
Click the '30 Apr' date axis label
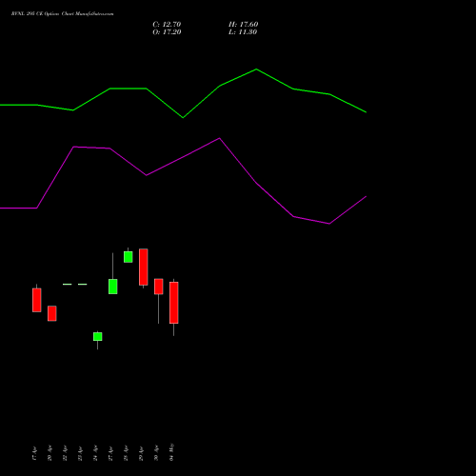point(156,453)
